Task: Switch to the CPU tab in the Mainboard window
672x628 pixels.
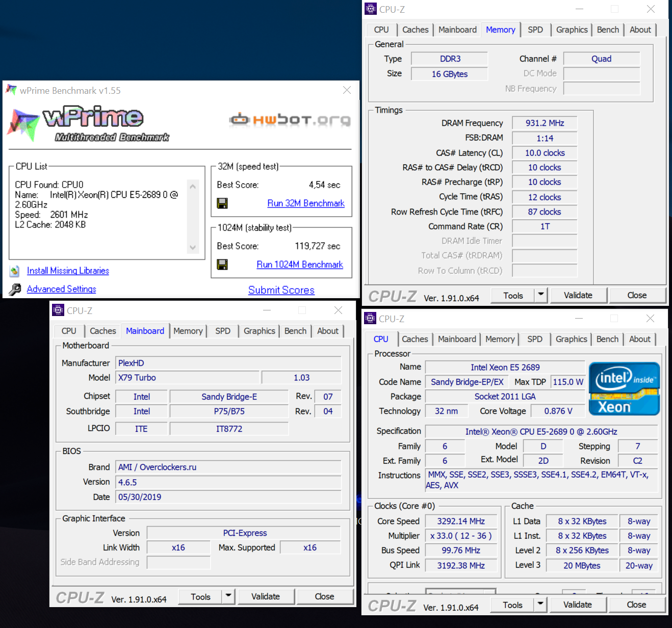Action: point(69,331)
